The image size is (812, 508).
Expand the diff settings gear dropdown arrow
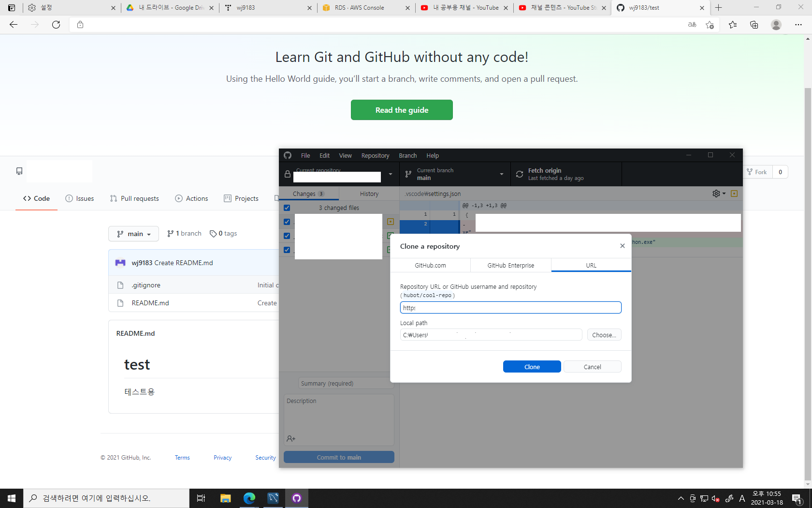pos(724,194)
